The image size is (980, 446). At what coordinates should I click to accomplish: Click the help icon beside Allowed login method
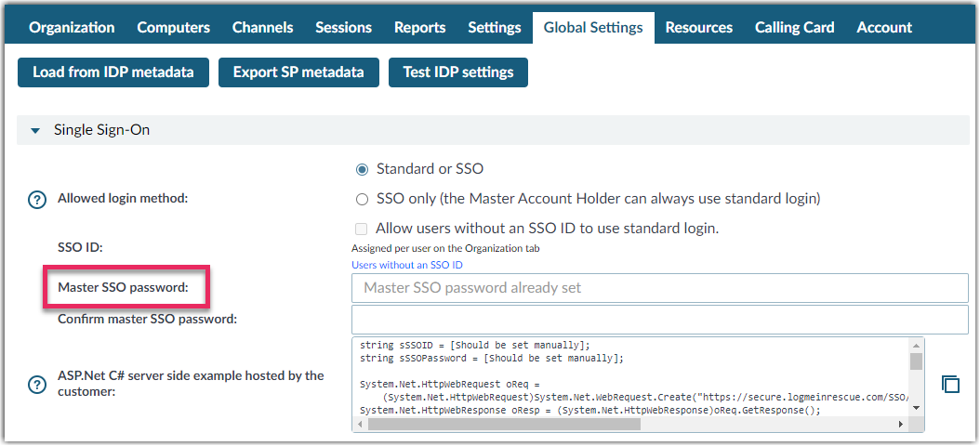pos(37,199)
